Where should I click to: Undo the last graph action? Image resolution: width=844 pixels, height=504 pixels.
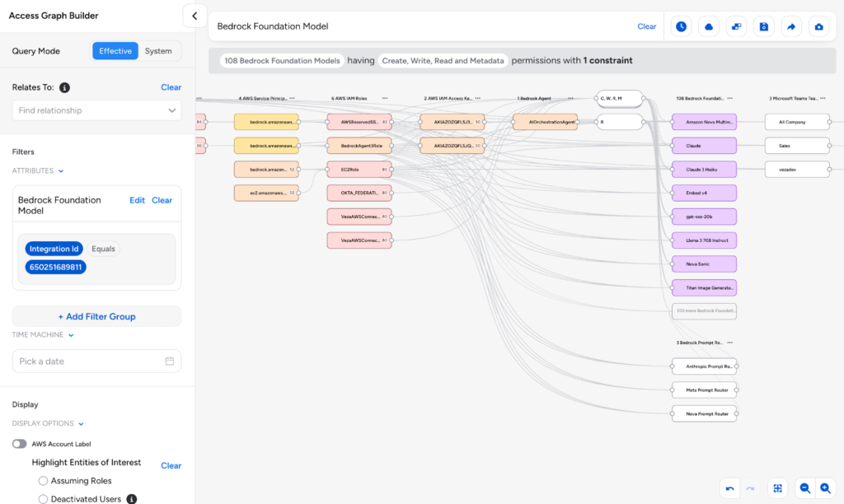(x=730, y=488)
